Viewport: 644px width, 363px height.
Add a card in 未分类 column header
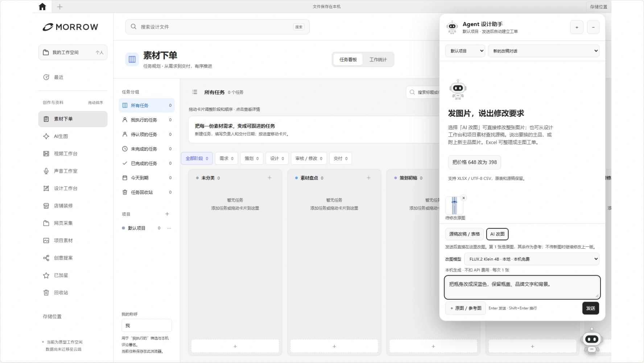(x=269, y=178)
